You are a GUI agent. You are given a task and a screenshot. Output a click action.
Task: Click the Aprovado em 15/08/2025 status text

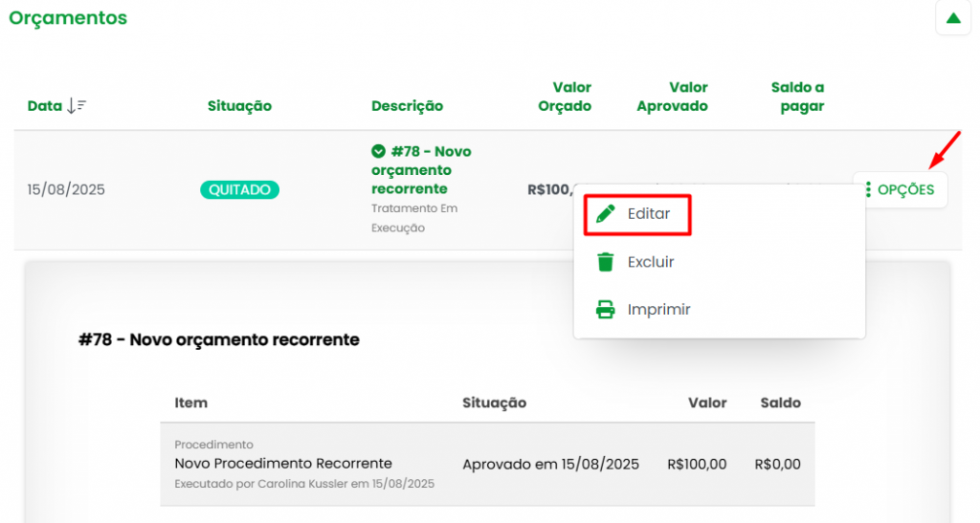[x=550, y=465]
